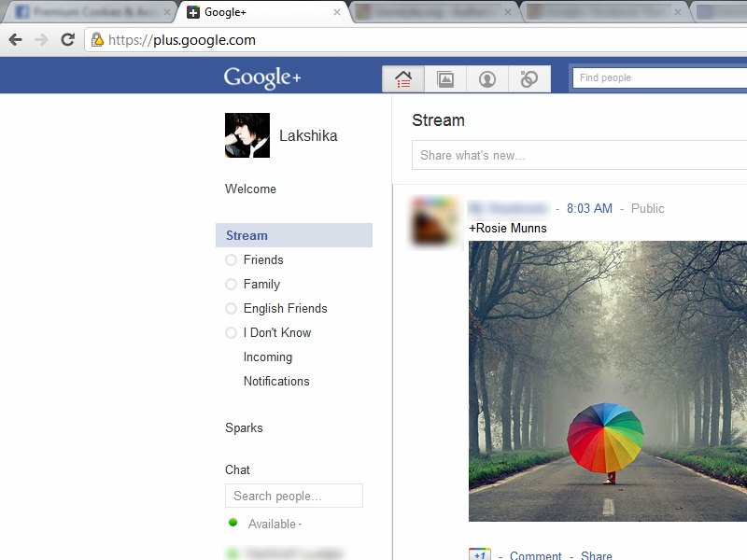The image size is (747, 560).
Task: Click the Stream page heading
Action: tap(438, 120)
